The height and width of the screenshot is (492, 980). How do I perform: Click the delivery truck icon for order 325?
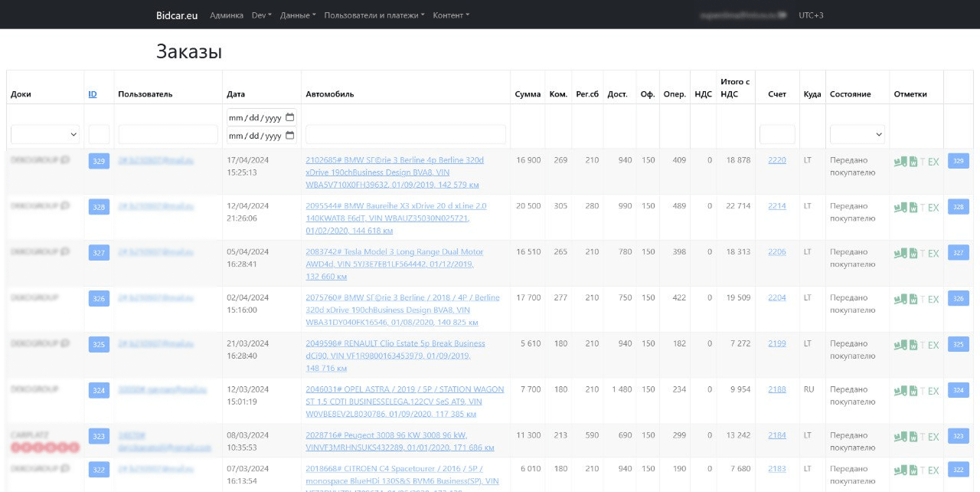(x=901, y=346)
